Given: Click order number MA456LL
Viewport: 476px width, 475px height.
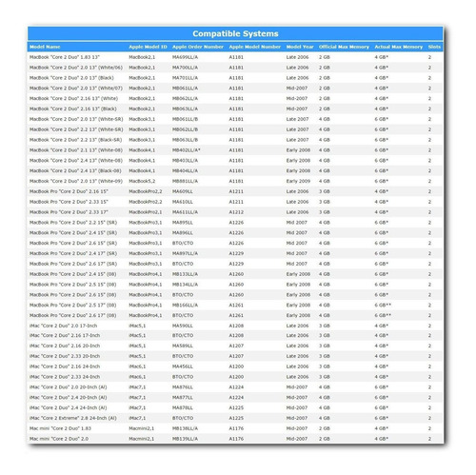Looking at the screenshot, I should tap(183, 366).
